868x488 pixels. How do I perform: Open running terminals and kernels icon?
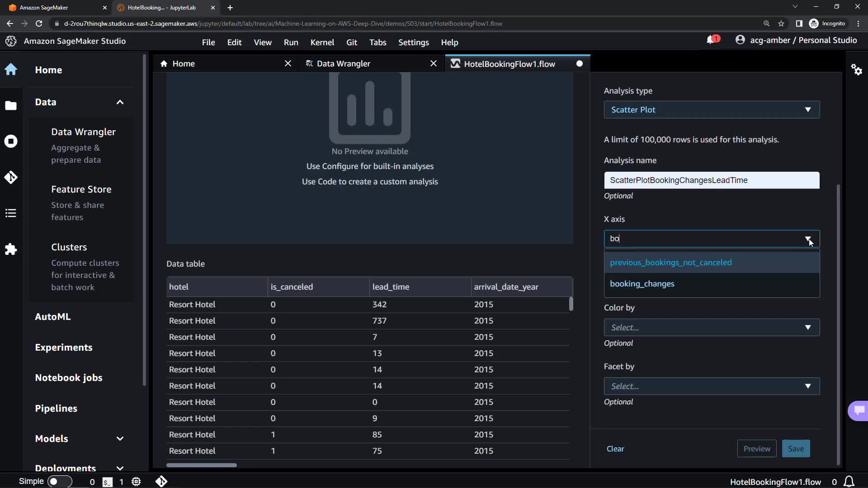point(11,141)
